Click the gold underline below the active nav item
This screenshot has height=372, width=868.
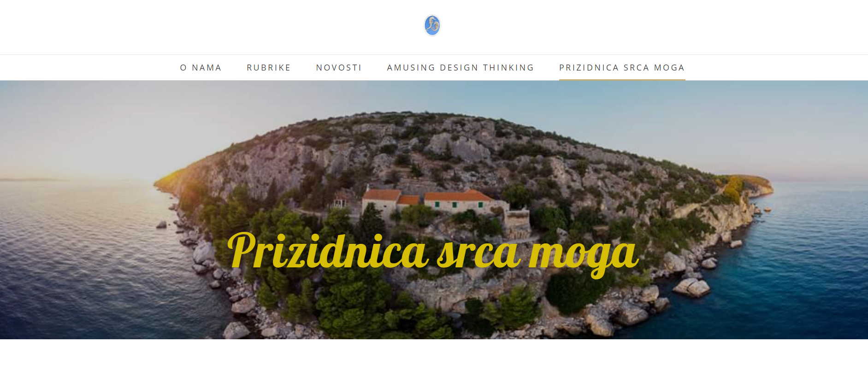[x=622, y=80]
